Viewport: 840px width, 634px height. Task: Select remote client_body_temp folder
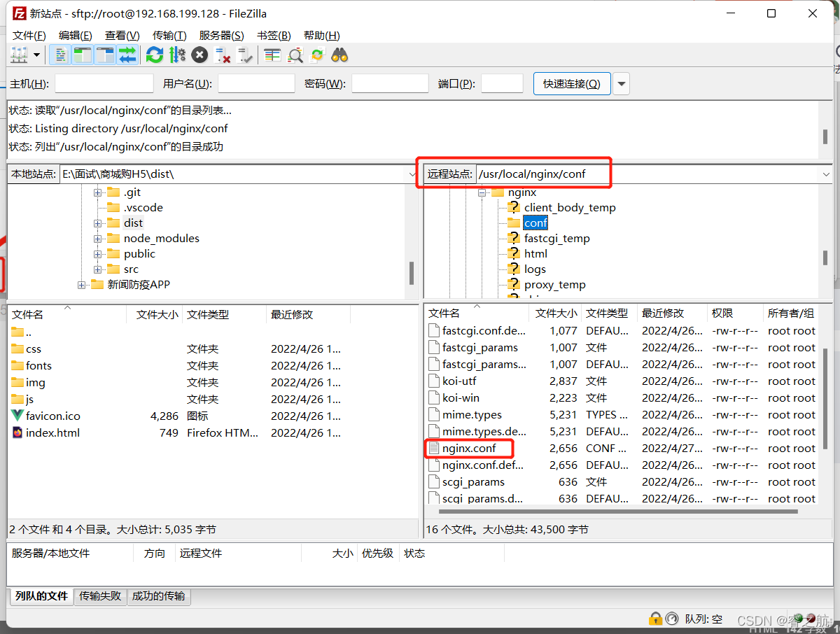[x=570, y=208]
